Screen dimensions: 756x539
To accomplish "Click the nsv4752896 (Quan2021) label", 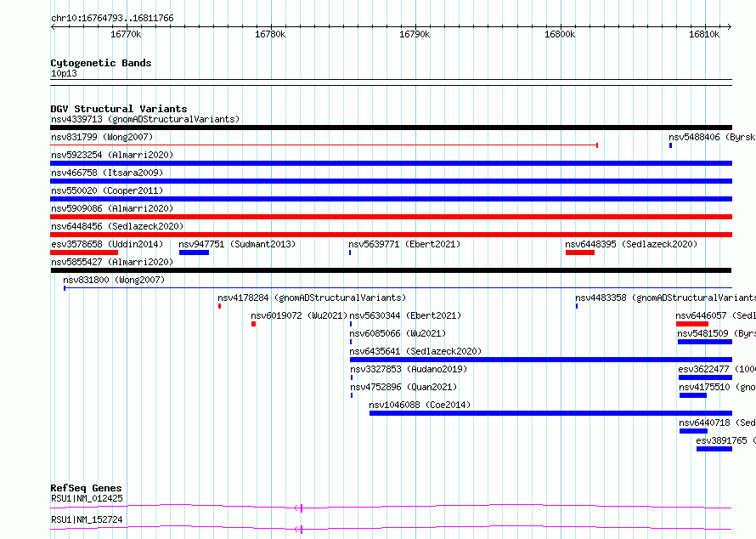I will pyautogui.click(x=403, y=387).
